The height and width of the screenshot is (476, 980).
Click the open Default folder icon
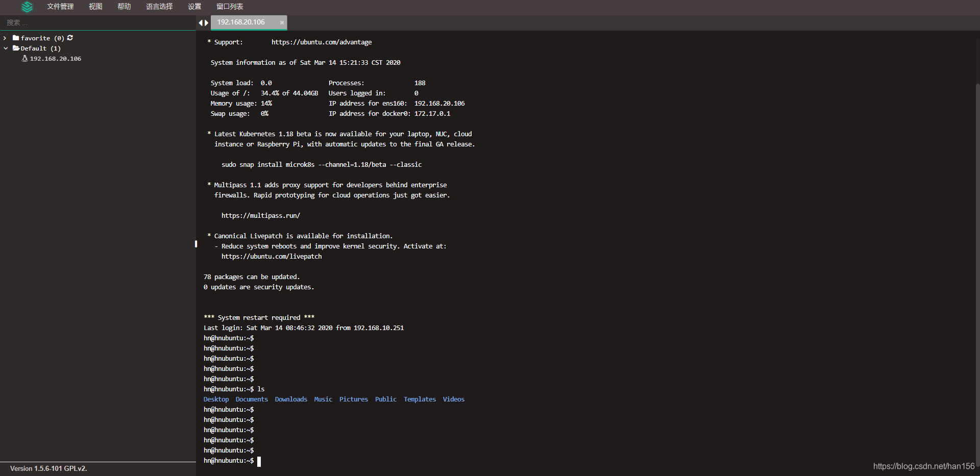pyautogui.click(x=16, y=48)
